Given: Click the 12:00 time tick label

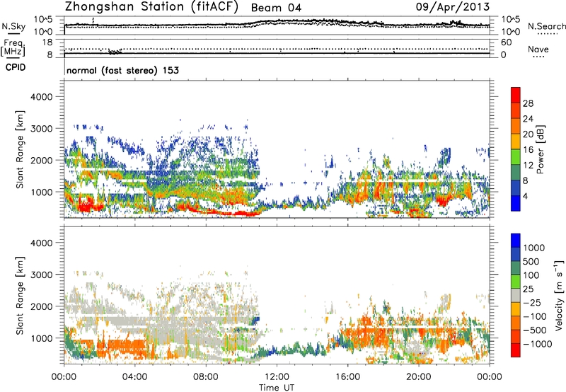Looking at the screenshot, I should [x=277, y=377].
